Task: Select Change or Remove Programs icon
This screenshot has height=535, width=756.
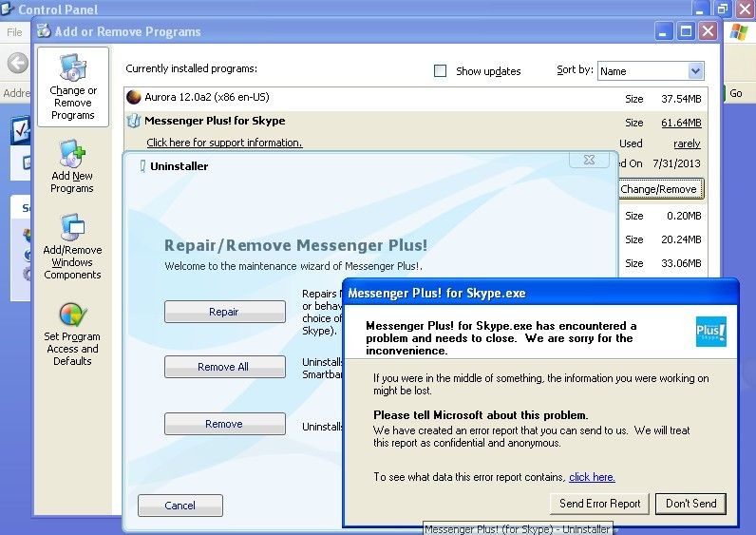Action: coord(73,86)
